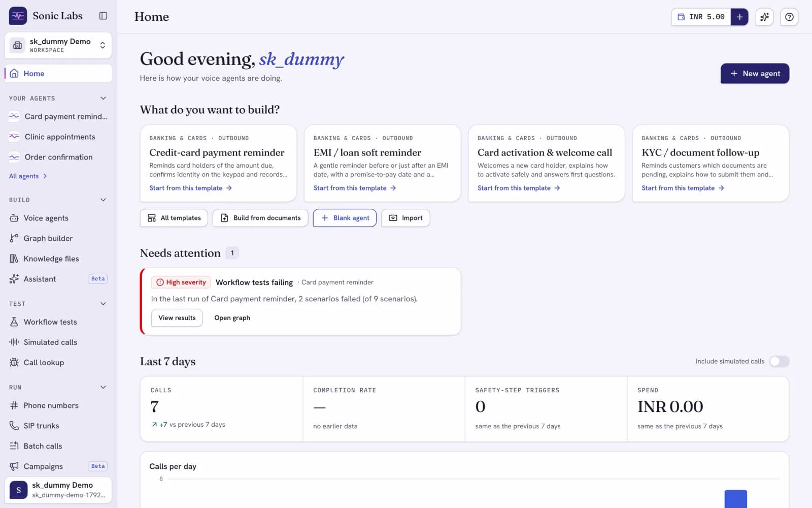This screenshot has height=508, width=812.
Task: Toggle Include simulated calls switch
Action: [779, 361]
